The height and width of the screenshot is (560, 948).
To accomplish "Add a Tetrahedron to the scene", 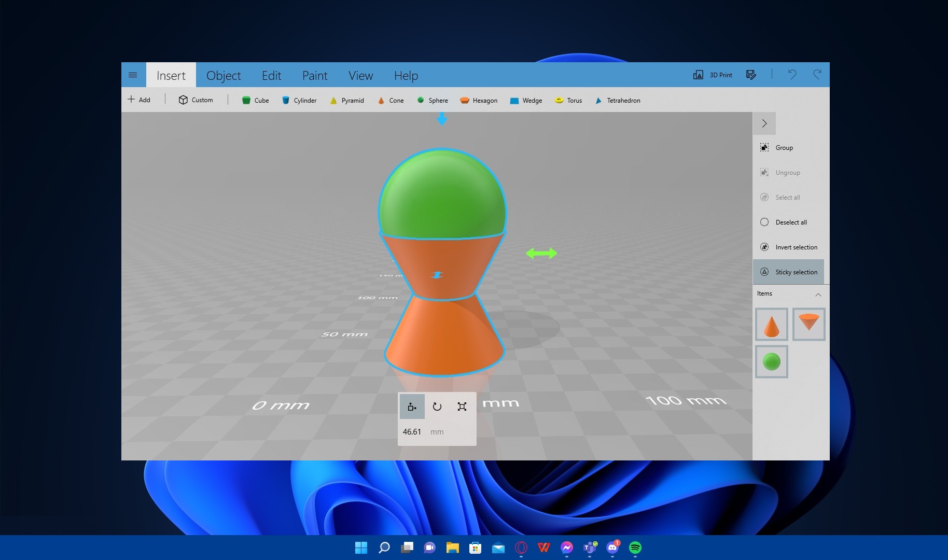I will point(618,100).
